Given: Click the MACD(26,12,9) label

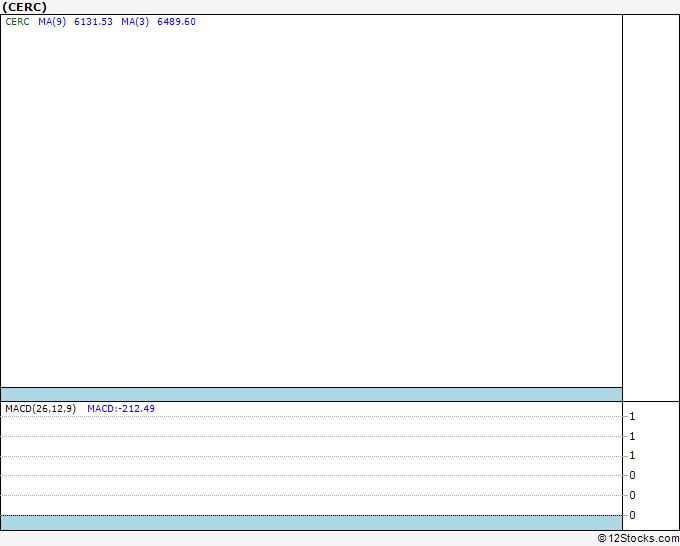Looking at the screenshot, I should tap(40, 409).
